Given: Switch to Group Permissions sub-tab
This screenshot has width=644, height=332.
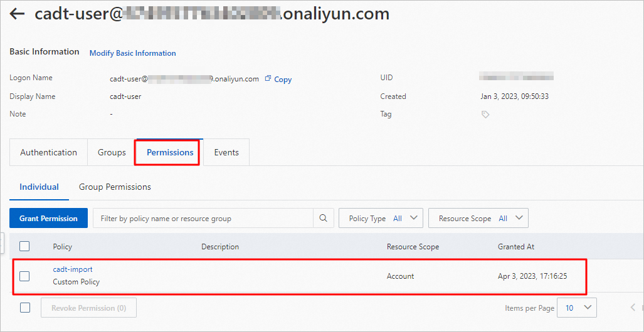Looking at the screenshot, I should (x=115, y=187).
